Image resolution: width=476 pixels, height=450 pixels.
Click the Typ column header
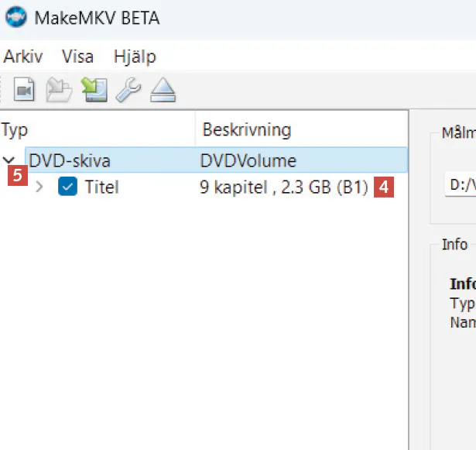click(x=98, y=130)
